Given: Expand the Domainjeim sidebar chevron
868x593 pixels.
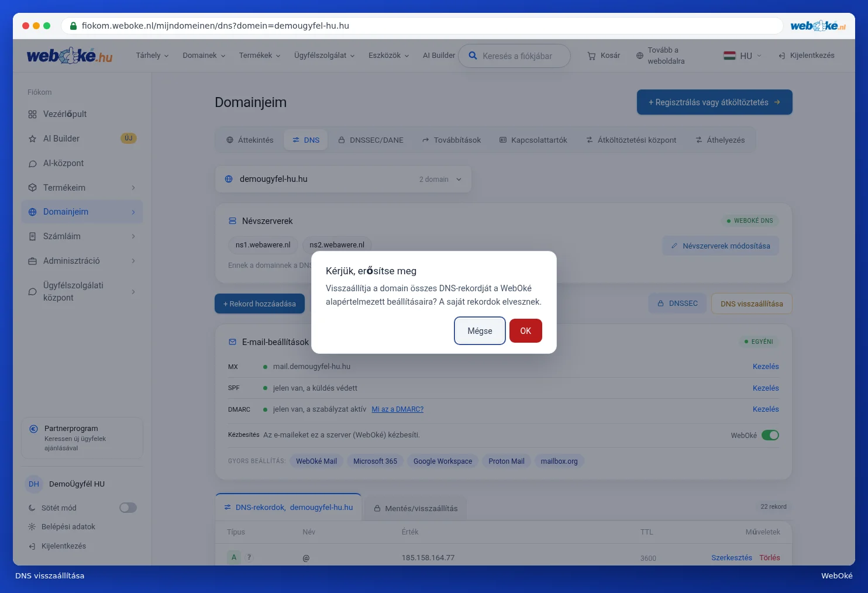Looking at the screenshot, I should click(x=133, y=212).
